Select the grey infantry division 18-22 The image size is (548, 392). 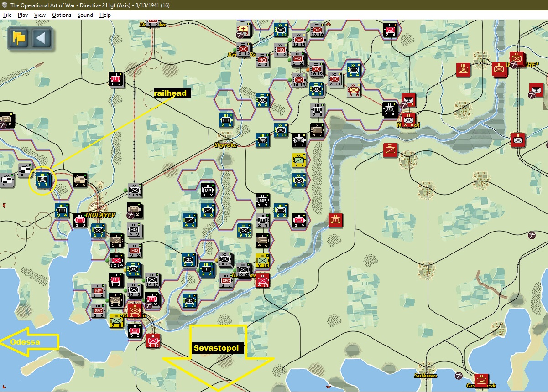click(135, 190)
